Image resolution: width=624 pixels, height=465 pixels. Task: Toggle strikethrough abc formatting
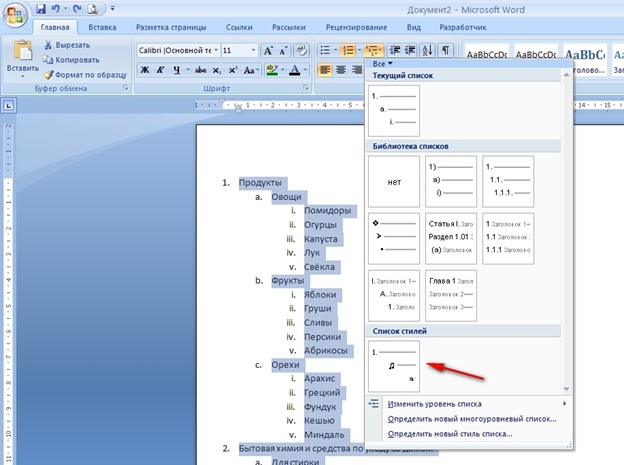(200, 70)
